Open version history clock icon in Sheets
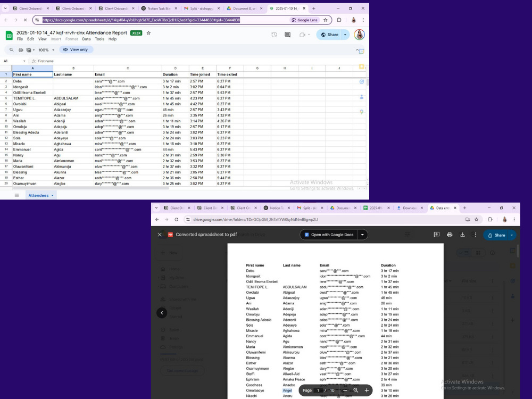The width and height of the screenshot is (532, 399). (x=274, y=35)
